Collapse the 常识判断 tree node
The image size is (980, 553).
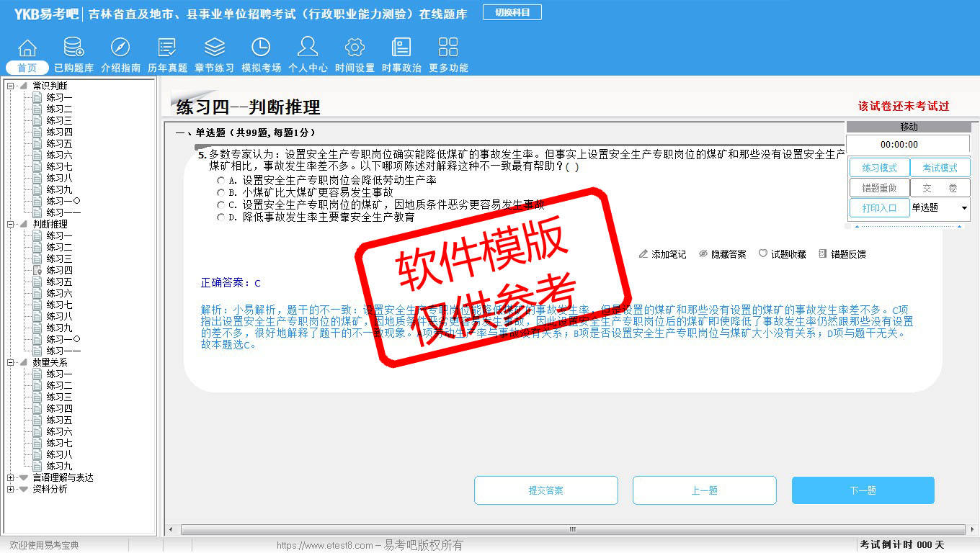10,86
